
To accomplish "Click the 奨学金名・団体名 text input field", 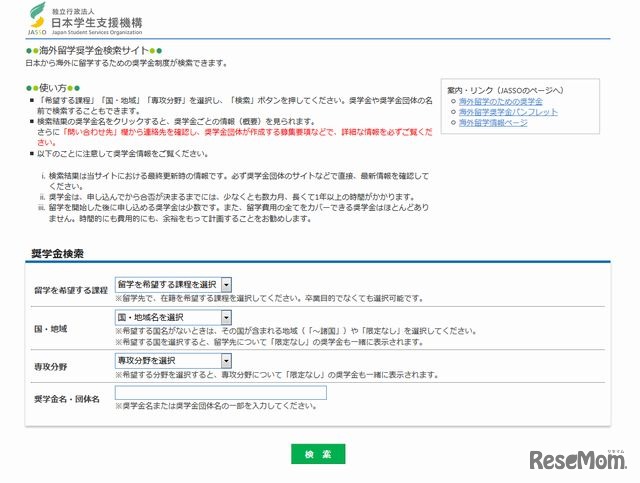I will (x=220, y=393).
